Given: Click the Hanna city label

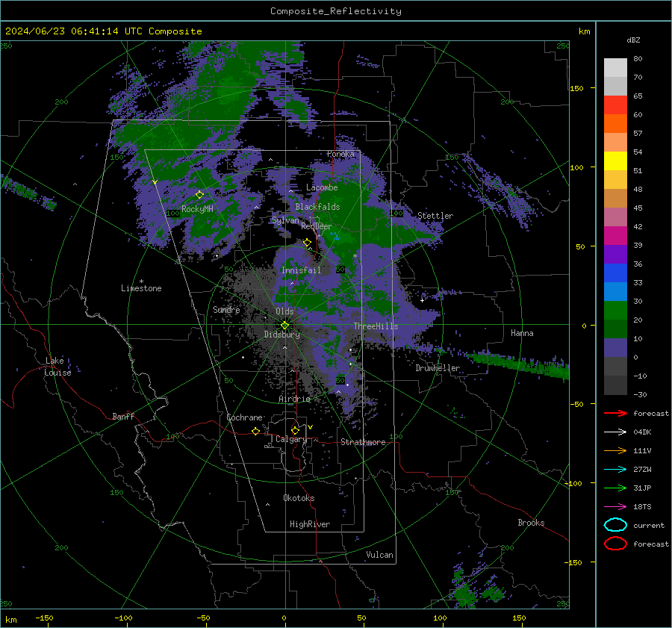Looking at the screenshot, I should (522, 333).
